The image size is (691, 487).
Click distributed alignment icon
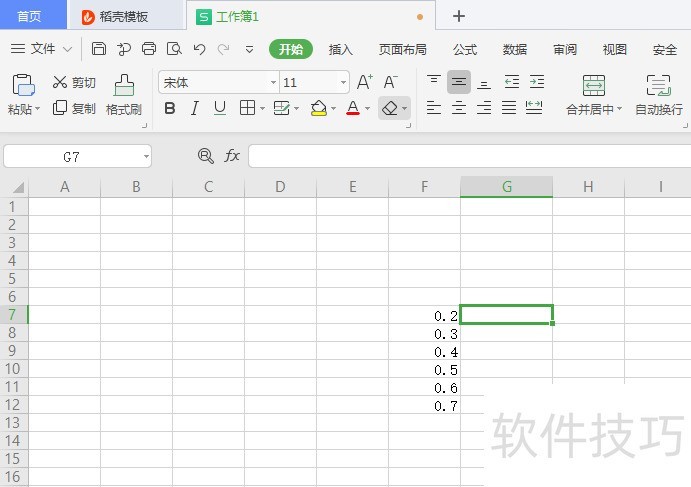coord(534,108)
